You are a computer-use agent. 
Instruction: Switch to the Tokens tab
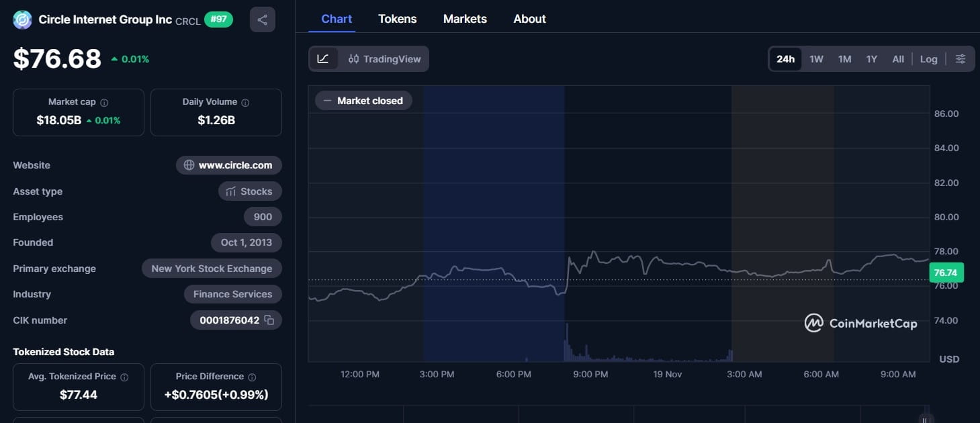click(397, 18)
